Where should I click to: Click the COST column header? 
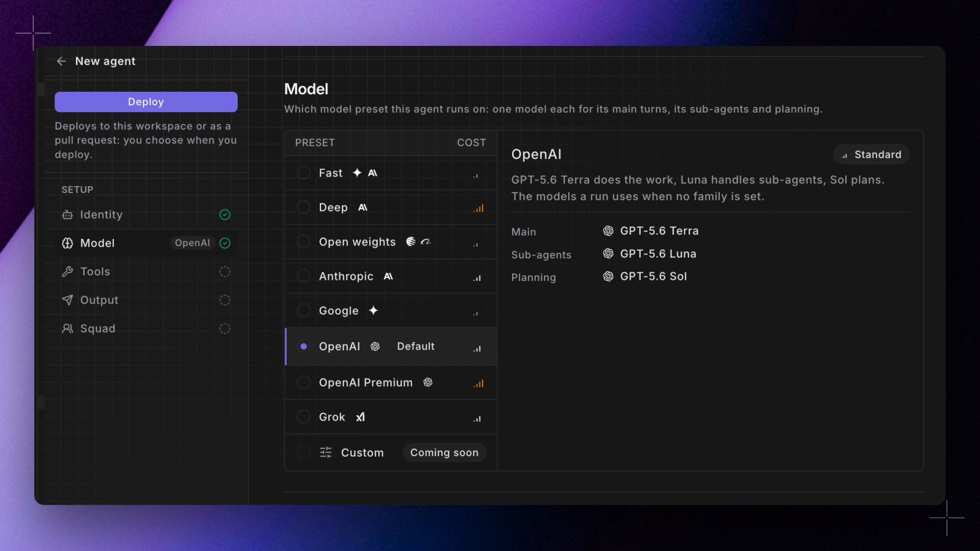click(x=472, y=143)
